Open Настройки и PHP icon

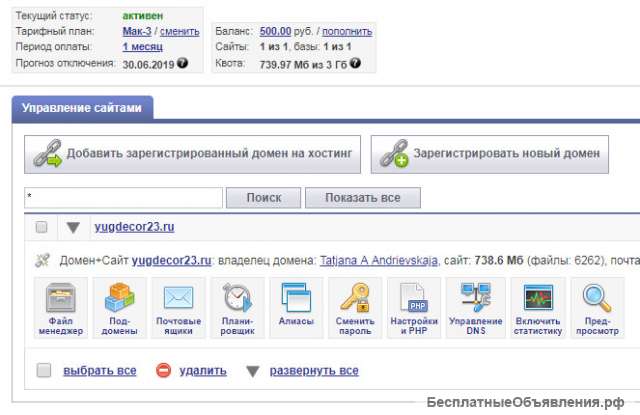click(x=414, y=308)
